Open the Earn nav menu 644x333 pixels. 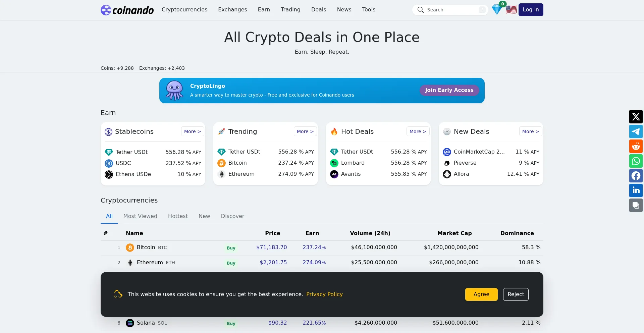264,9
